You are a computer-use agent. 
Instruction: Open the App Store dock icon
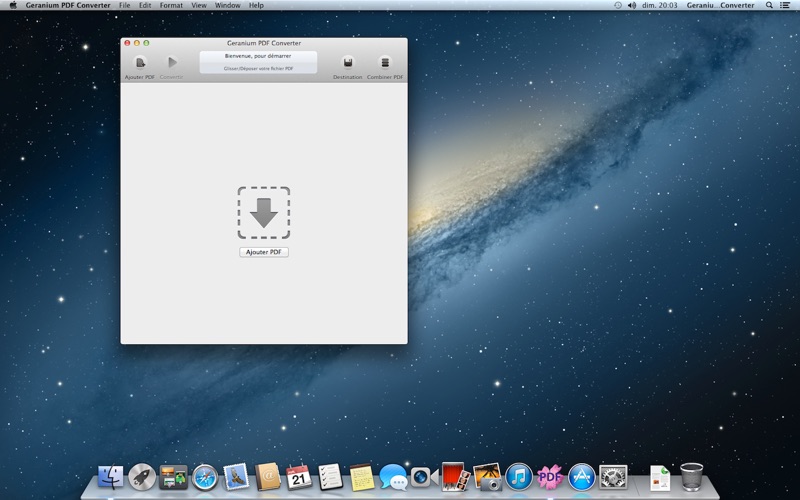[x=582, y=477]
